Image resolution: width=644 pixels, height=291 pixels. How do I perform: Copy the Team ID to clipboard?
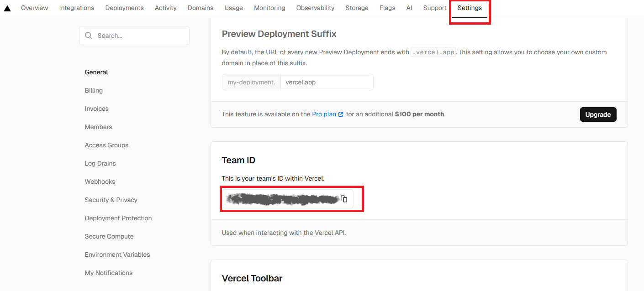[344, 198]
